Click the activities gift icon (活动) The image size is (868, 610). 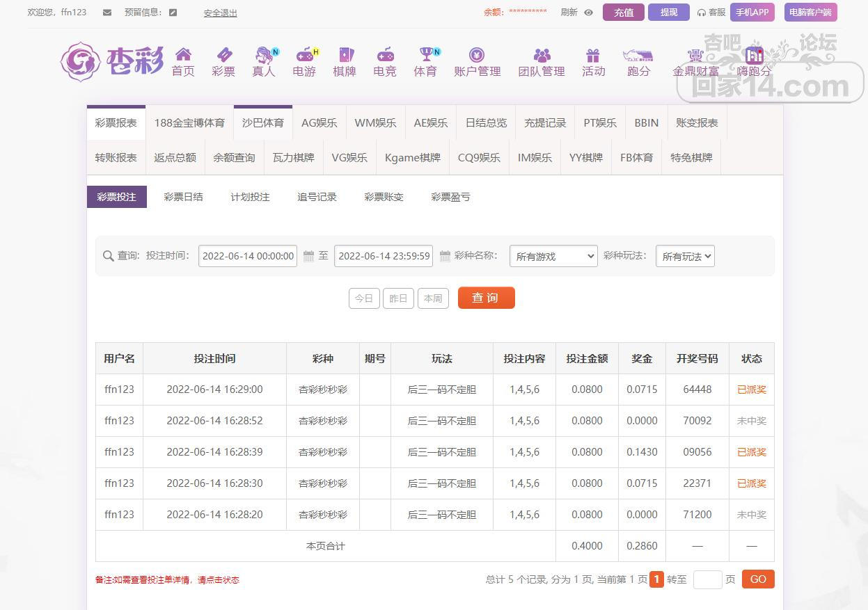point(593,55)
